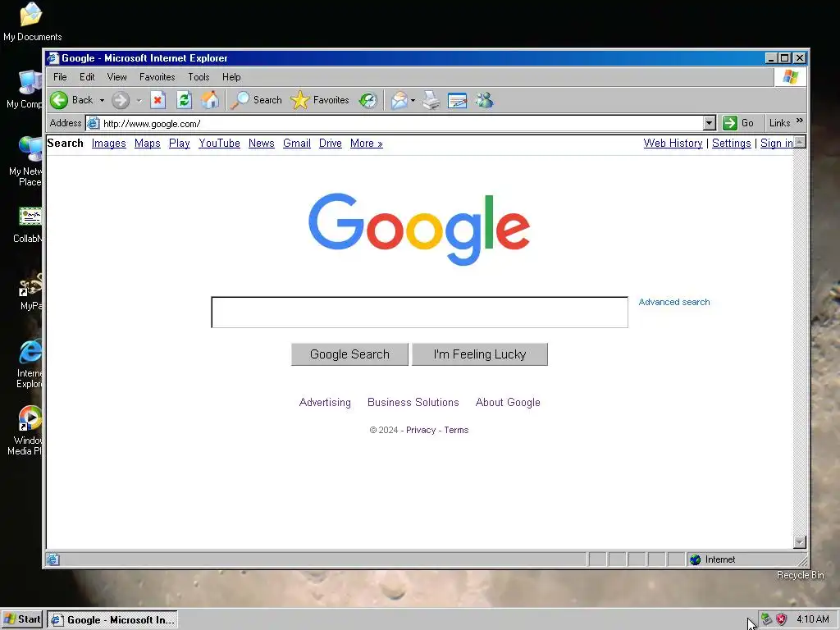Image resolution: width=840 pixels, height=630 pixels.
Task: Open the Start menu
Action: pyautogui.click(x=22, y=619)
